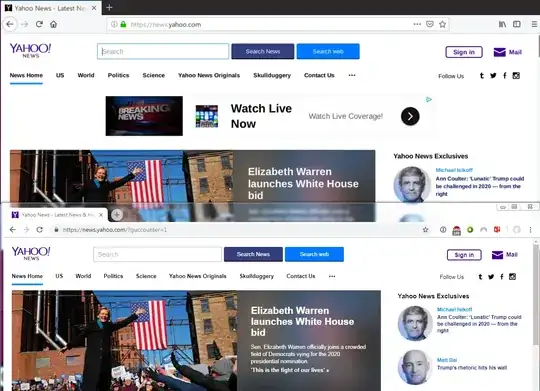Click the Search input field at top
Screen dimensions: 540x391
click(x=163, y=51)
